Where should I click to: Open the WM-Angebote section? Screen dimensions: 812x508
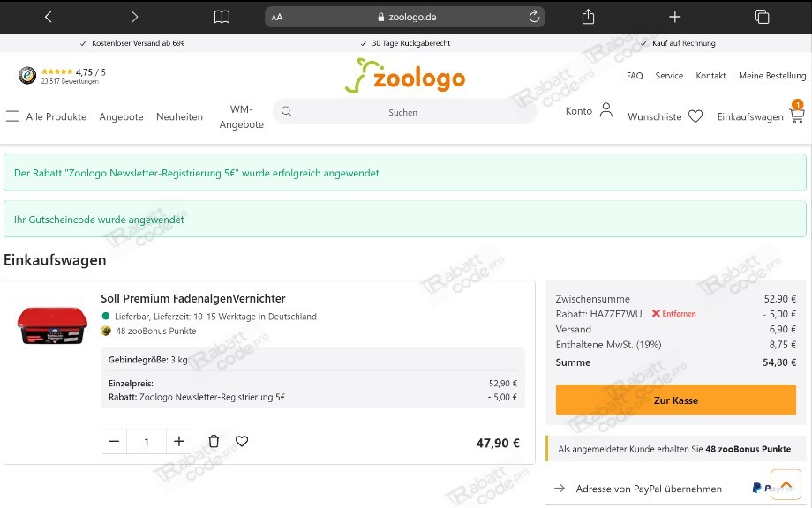(x=241, y=116)
